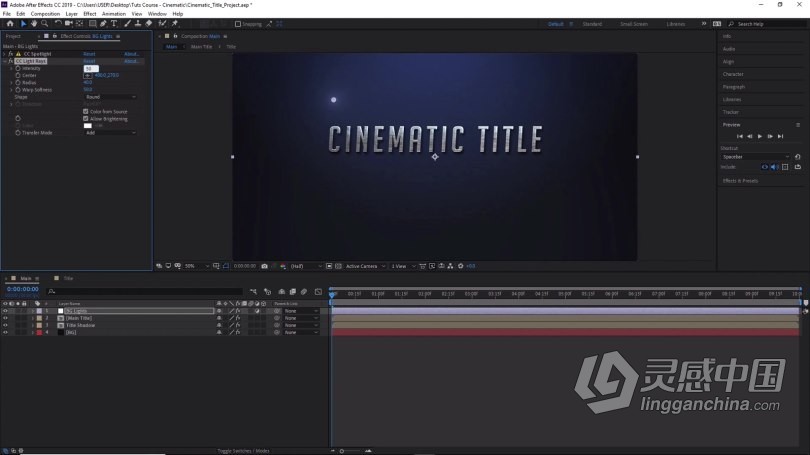The image size is (810, 455).
Task: Select the Hand tool
Action: (34, 24)
